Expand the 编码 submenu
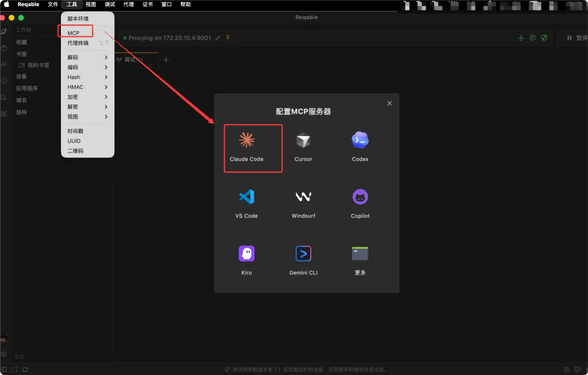 point(87,67)
